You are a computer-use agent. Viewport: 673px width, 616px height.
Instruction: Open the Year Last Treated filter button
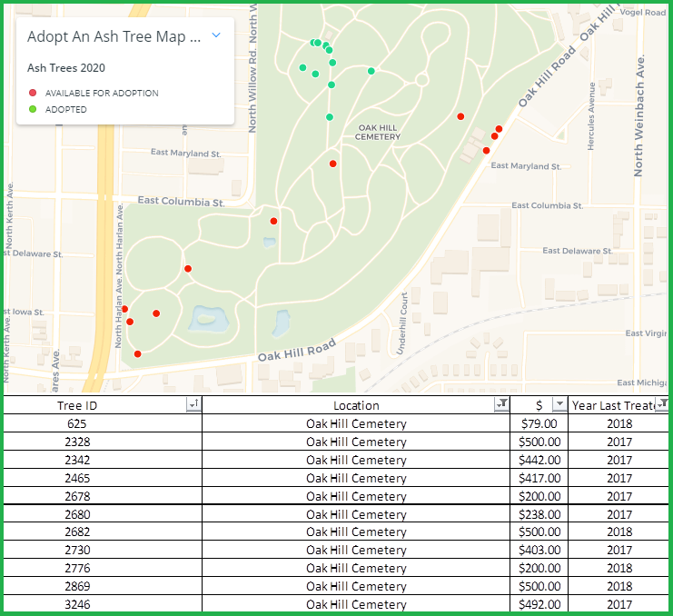663,404
